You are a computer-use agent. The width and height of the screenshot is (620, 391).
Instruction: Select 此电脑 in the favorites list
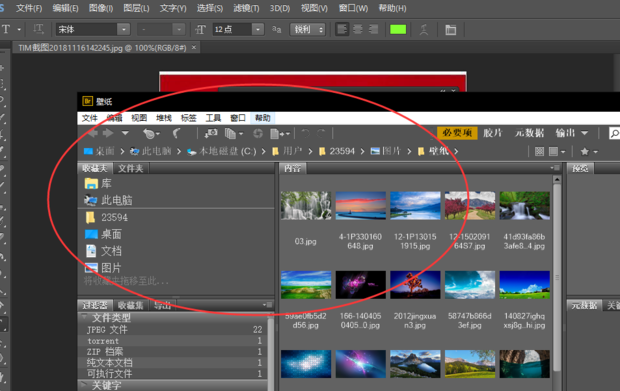click(108, 200)
